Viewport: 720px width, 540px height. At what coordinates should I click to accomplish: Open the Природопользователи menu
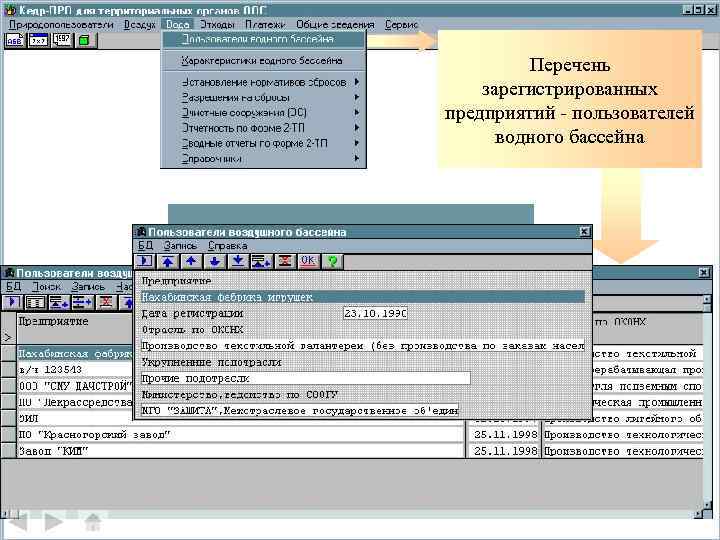61,25
